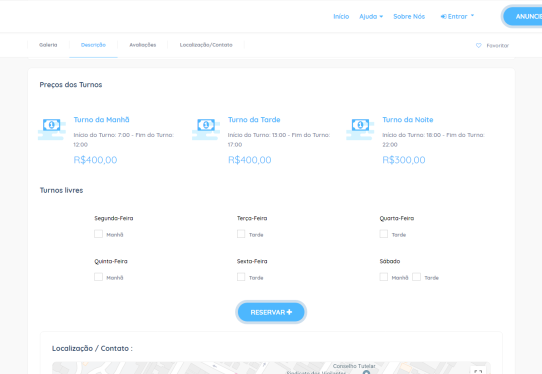Screen dimensions: 542x374
Task: Click the Turnos livres heading
Action: coord(62,190)
